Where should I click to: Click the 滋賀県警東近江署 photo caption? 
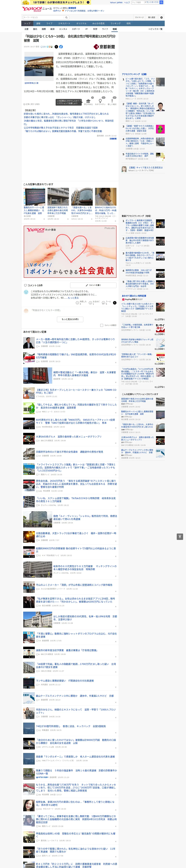[x=31, y=83]
